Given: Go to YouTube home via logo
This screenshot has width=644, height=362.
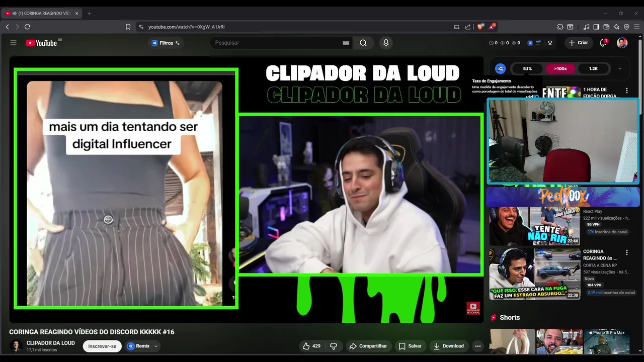Looking at the screenshot, I should pos(41,43).
